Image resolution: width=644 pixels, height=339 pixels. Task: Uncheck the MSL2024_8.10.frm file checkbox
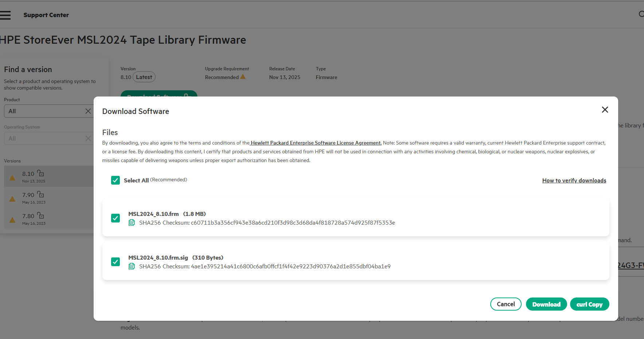115,218
